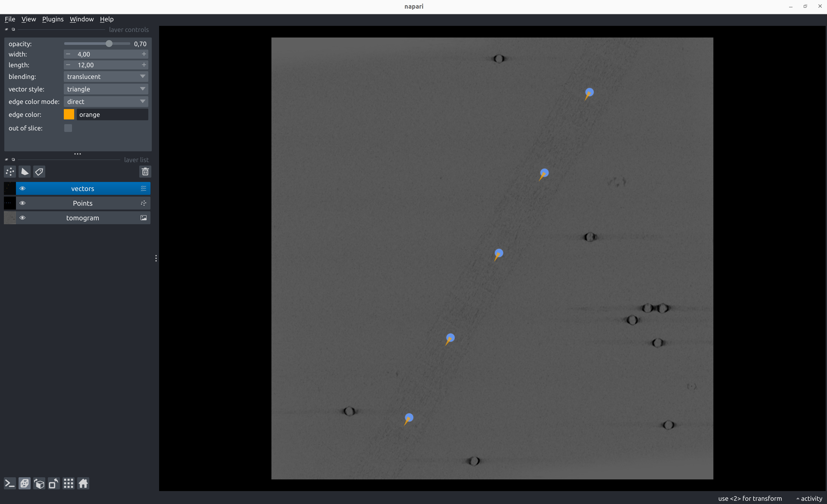Open the console button
This screenshot has width=827, height=504.
point(10,484)
